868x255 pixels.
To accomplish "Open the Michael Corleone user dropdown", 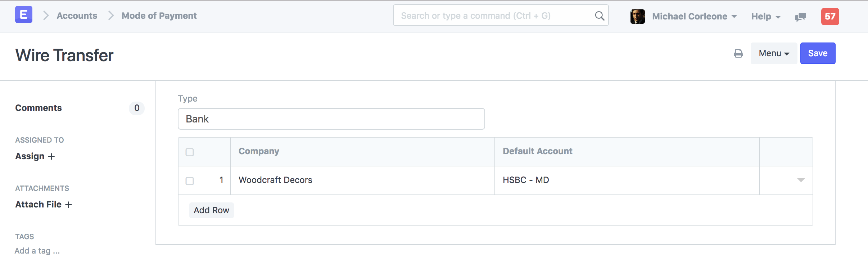I will pyautogui.click(x=694, y=17).
